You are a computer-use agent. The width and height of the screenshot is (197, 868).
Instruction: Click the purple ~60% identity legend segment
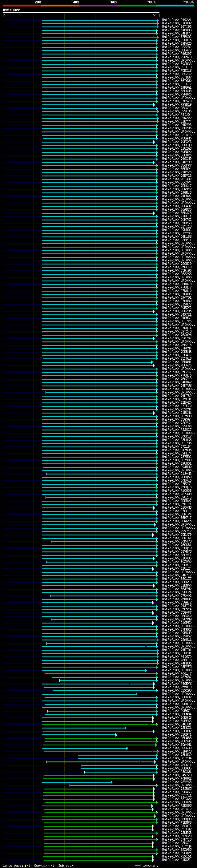(98, 6)
